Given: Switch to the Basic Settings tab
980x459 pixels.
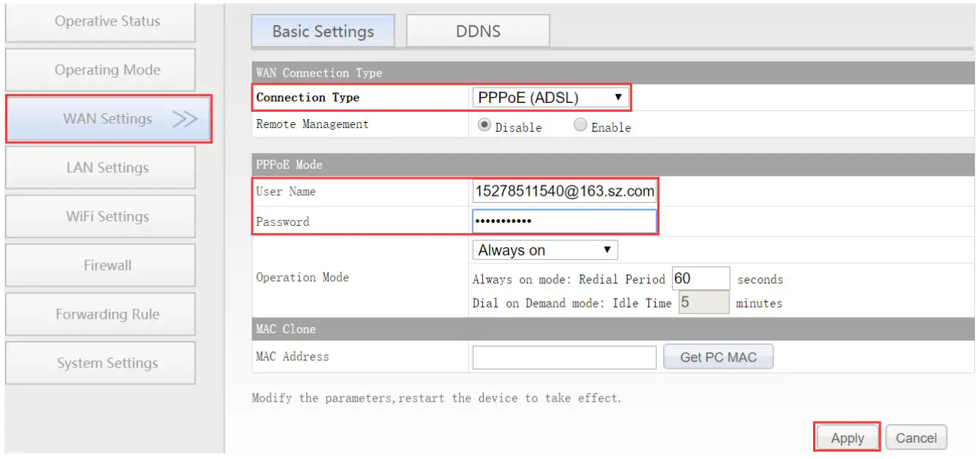Looking at the screenshot, I should point(323,32).
